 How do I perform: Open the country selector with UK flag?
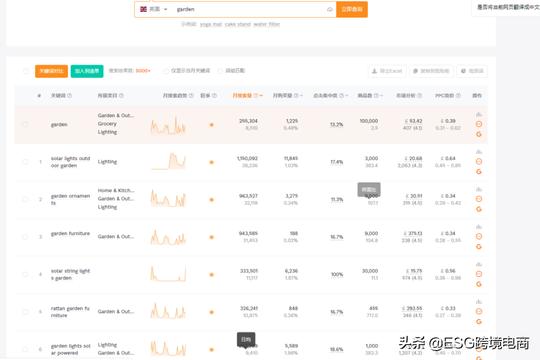(154, 9)
